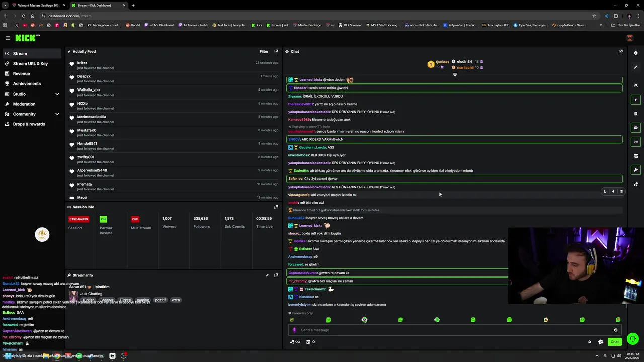Go to the Revenue page
The width and height of the screenshot is (644, 362).
(32, 73)
